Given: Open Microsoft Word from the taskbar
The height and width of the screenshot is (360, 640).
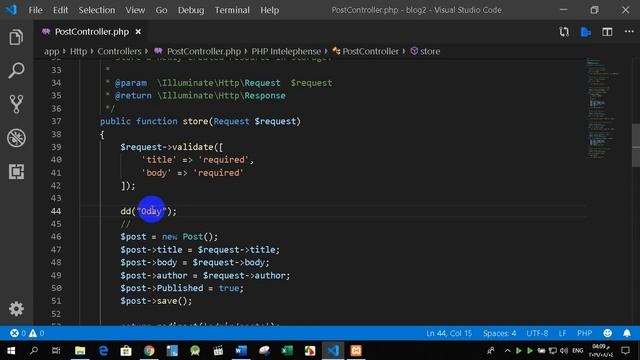Looking at the screenshot, I should [241, 351].
